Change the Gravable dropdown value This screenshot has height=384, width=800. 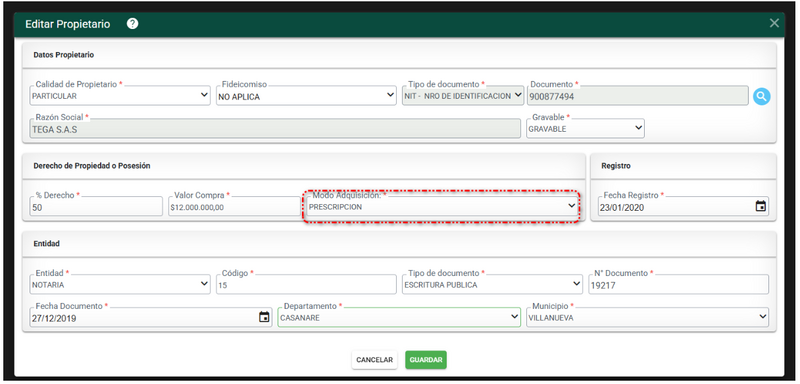(x=585, y=129)
